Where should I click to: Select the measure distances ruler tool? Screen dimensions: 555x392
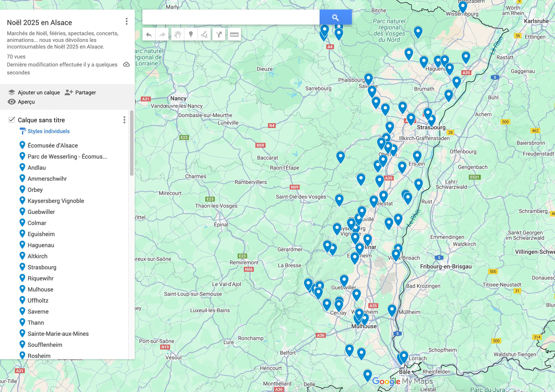point(234,35)
